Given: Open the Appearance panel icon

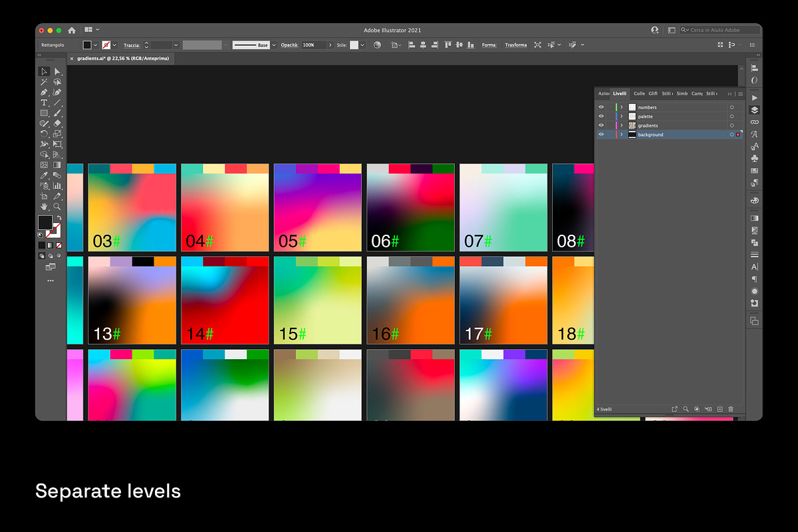Looking at the screenshot, I should coord(754,80).
